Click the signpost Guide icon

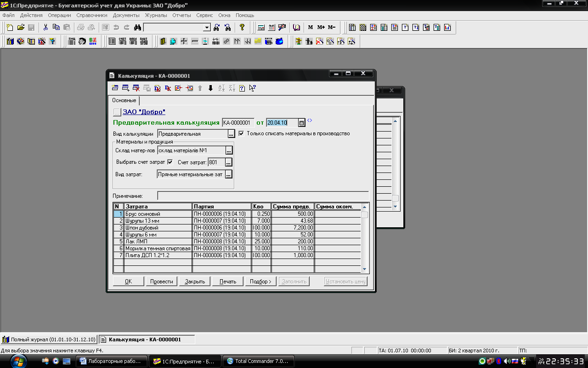pyautogui.click(x=298, y=41)
